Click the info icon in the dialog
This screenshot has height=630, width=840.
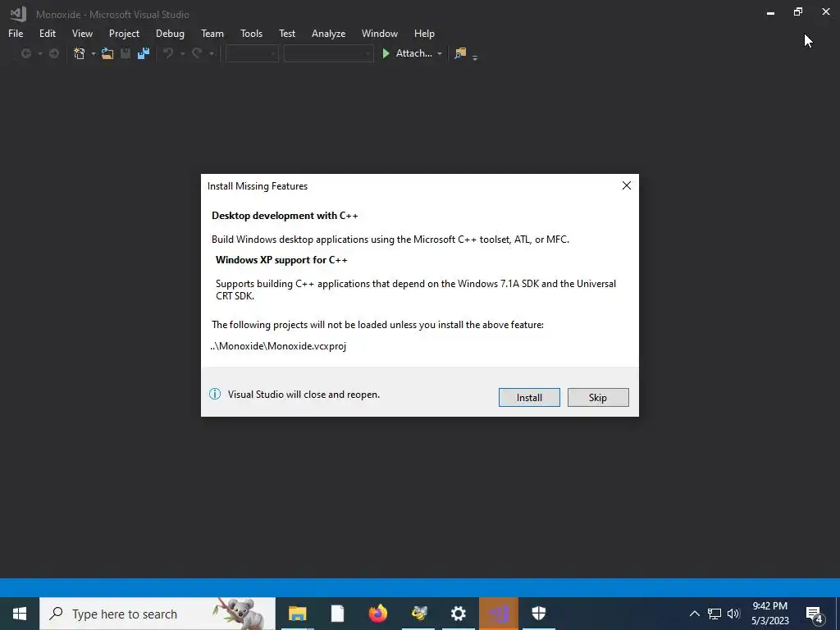pos(215,395)
